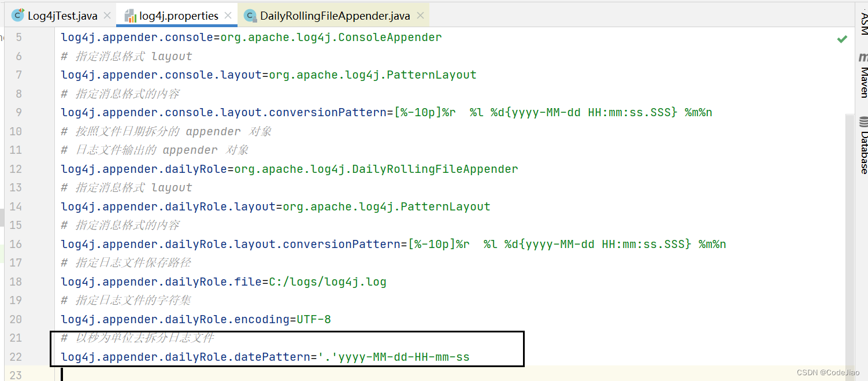This screenshot has height=381, width=868.
Task: Click the 'UTF-8' encoding value
Action: coord(314,320)
